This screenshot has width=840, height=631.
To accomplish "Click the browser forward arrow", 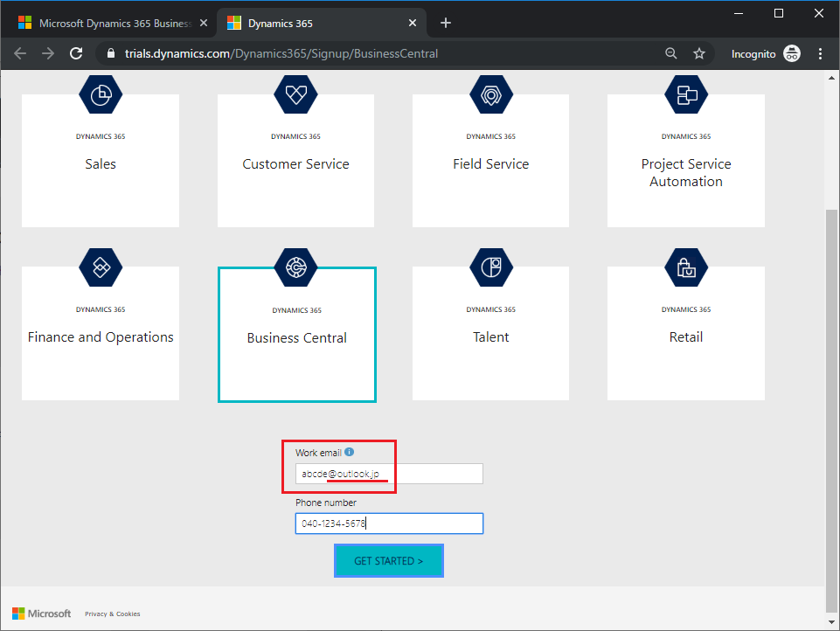I will [x=48, y=53].
